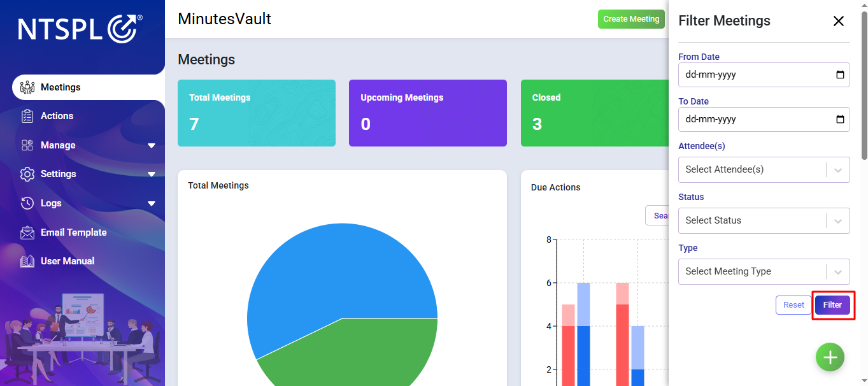Click the From Date input field
Screen dimensions: 868x386
pos(764,75)
